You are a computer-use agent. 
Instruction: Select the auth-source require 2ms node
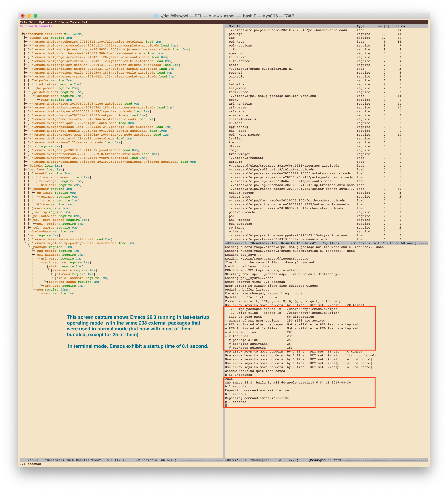(67, 263)
